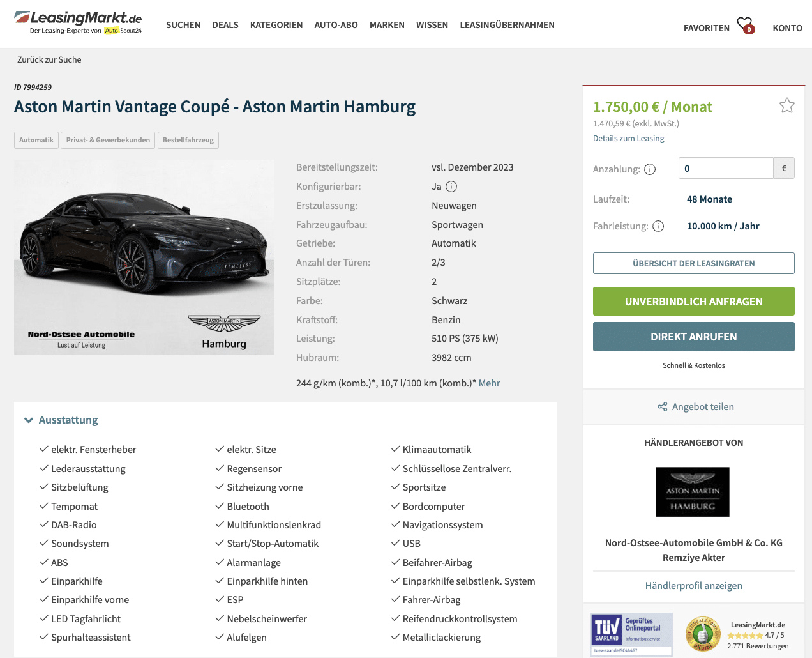
Task: Open Details zum Leasing link
Action: tap(628, 138)
